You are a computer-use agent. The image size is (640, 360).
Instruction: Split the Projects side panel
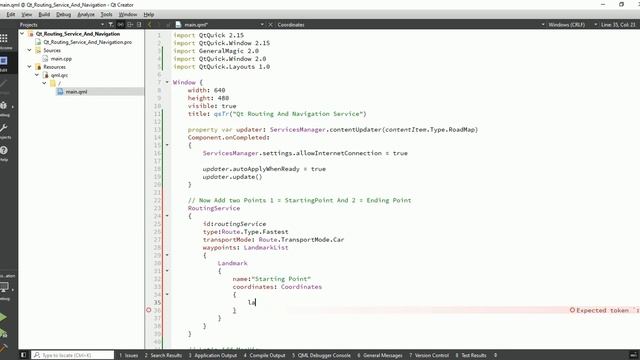click(130, 24)
